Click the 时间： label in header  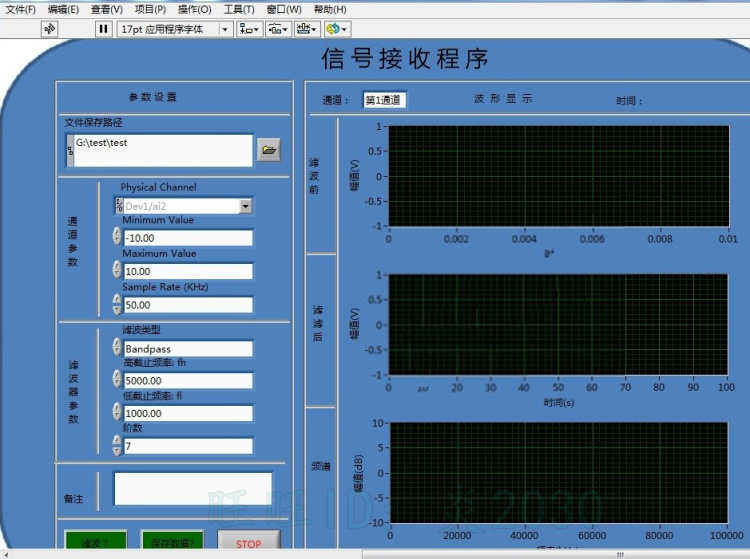click(x=629, y=100)
